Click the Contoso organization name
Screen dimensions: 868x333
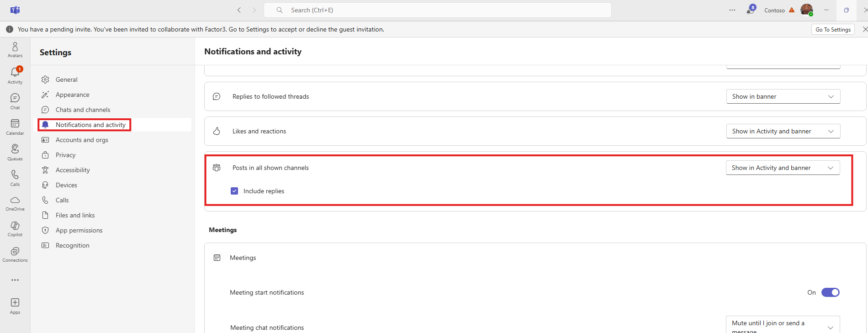click(774, 10)
